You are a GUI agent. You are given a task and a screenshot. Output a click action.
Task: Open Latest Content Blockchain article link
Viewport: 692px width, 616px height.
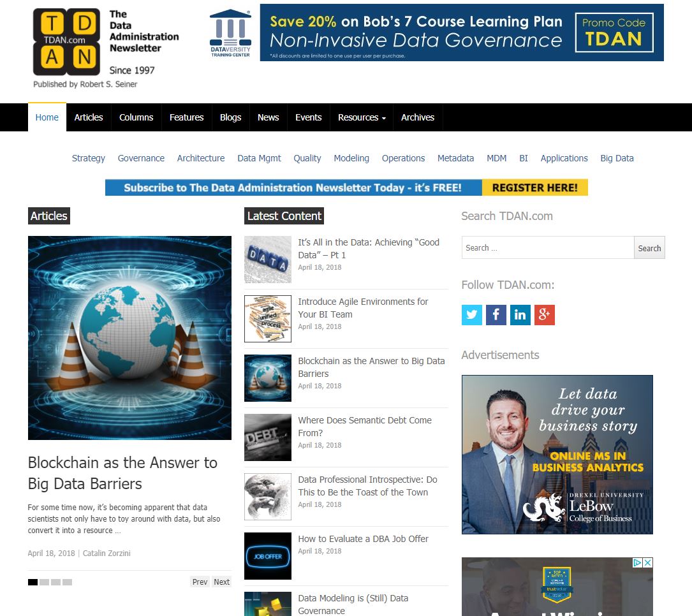coord(371,367)
